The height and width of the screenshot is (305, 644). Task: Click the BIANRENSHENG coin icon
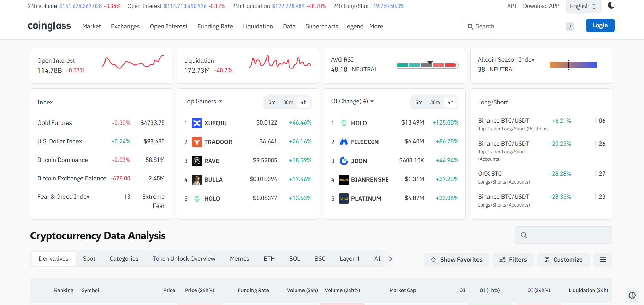(344, 179)
